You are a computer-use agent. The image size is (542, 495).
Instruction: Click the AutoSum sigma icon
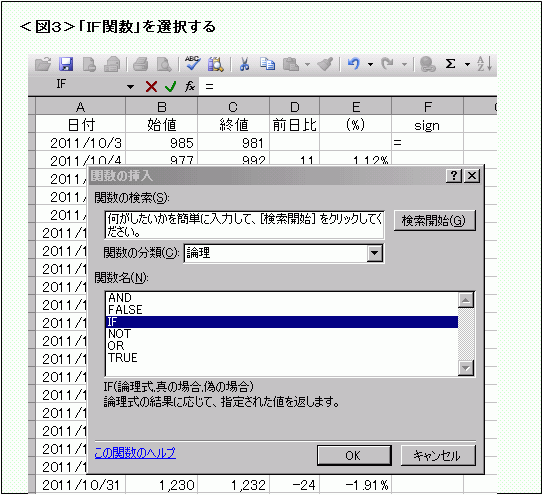tap(450, 64)
